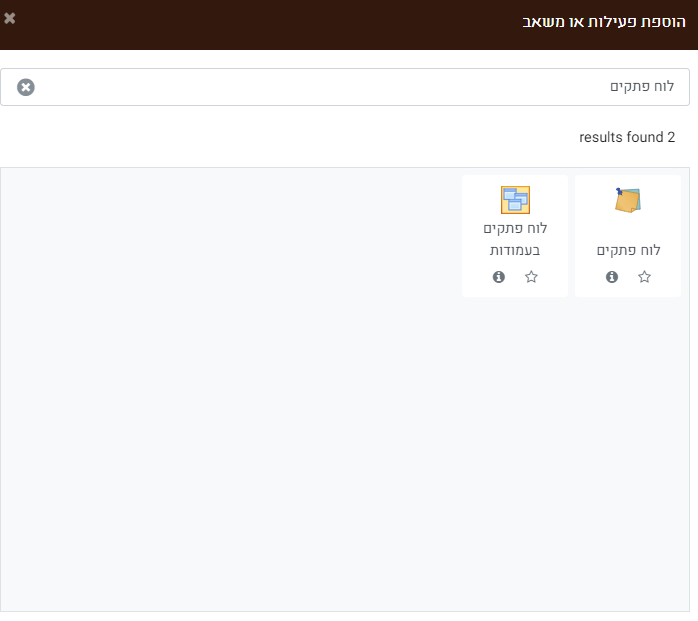Close the הוספת פעילות או משאב dialog
The height and width of the screenshot is (621, 698).
coord(10,18)
